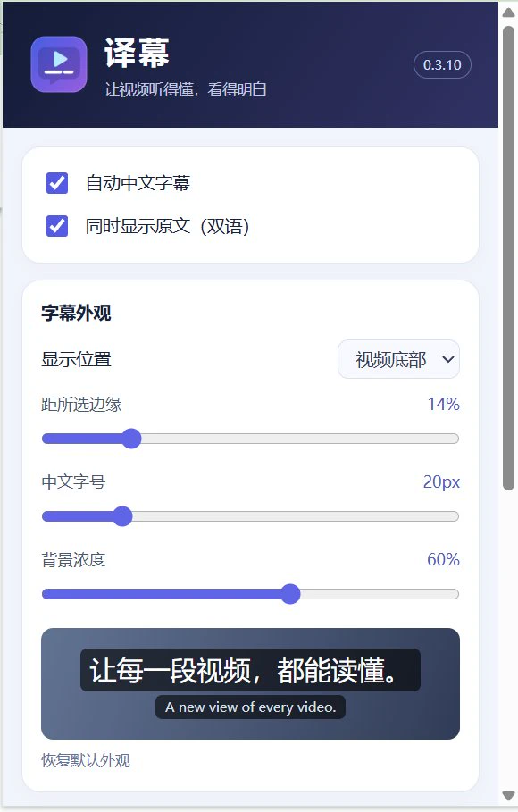Click the 自动中文字幕 label text
518x812 pixels.
click(x=138, y=183)
